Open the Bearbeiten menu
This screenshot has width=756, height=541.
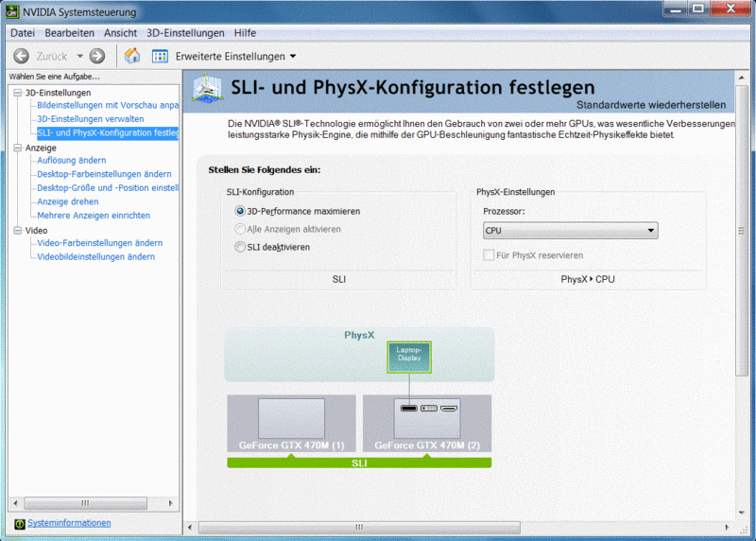pos(69,33)
